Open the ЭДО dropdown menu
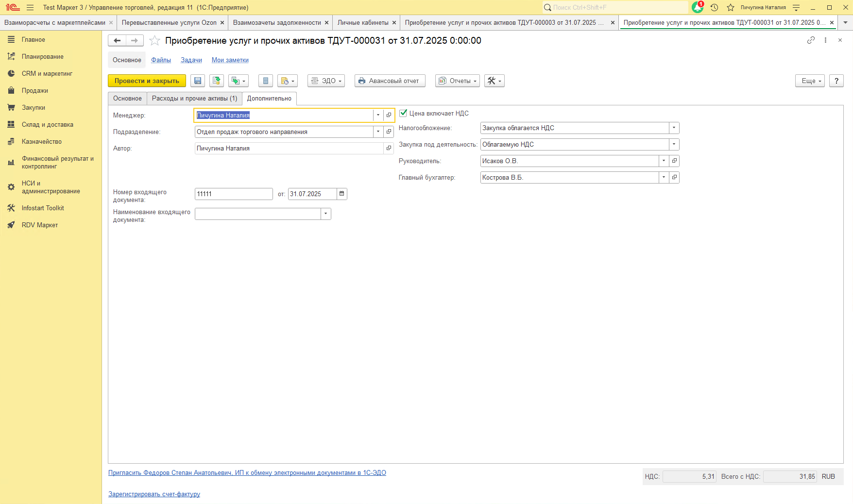Viewport: 853px width, 504px height. (x=326, y=81)
